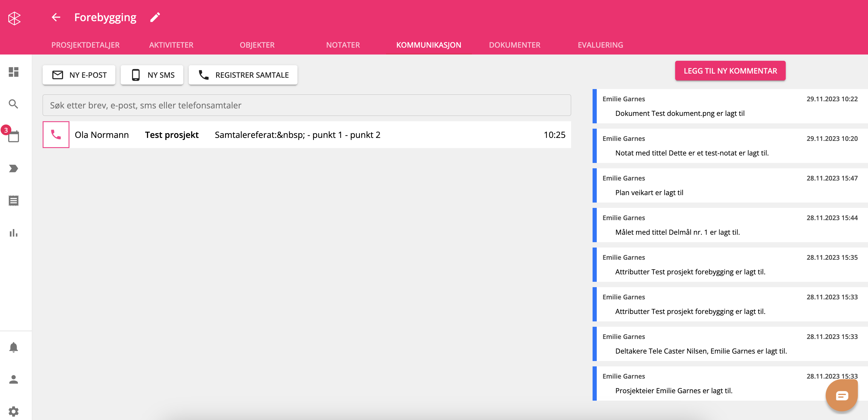The height and width of the screenshot is (420, 868).
Task: Select the KOMMUNIKASJON tab
Action: [429, 45]
